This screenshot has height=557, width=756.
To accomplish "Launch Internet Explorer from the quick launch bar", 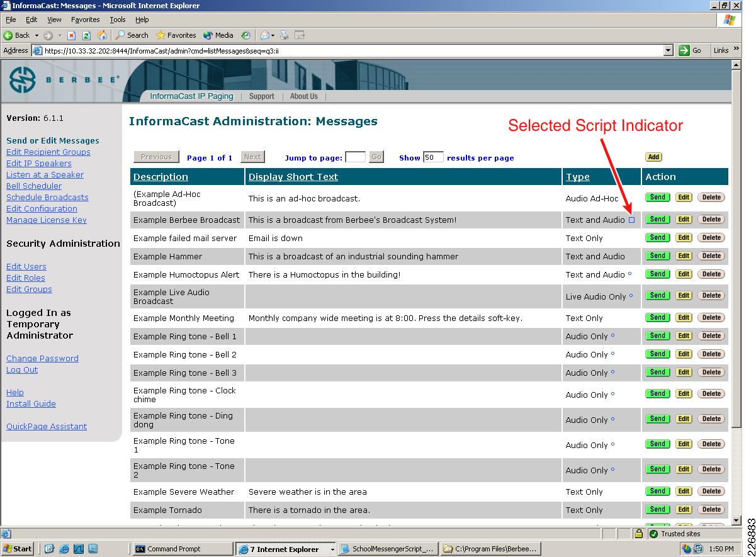I will pyautogui.click(x=64, y=549).
